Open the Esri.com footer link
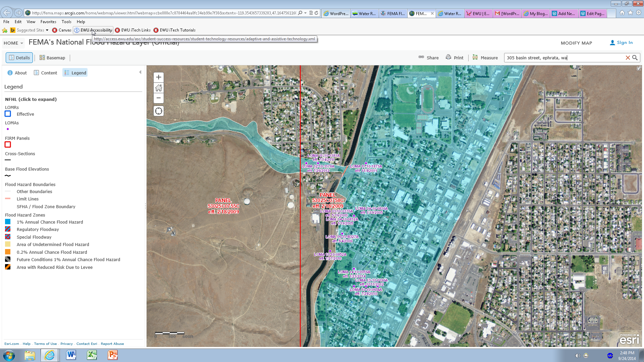Viewport: 644px width, 362px height. [x=12, y=344]
